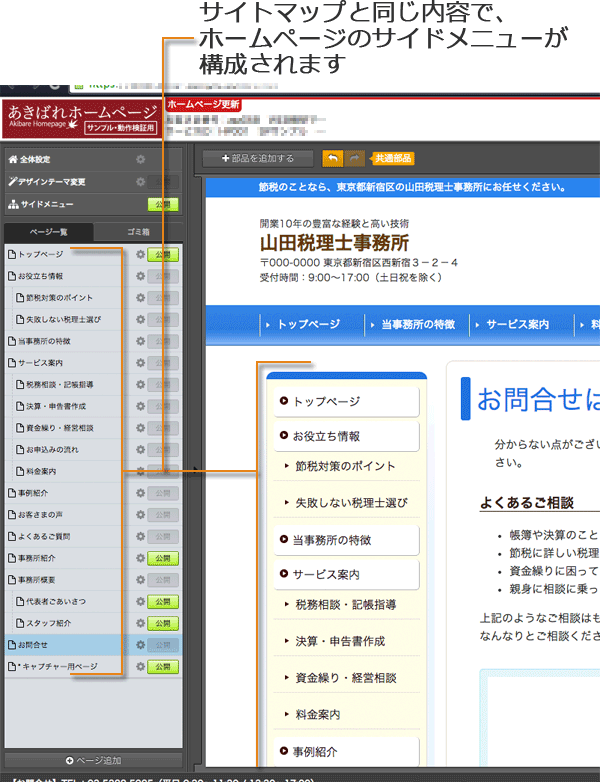The image size is (600, 782).
Task: Click the ページ追加 button at bottom
Action: click(x=92, y=760)
